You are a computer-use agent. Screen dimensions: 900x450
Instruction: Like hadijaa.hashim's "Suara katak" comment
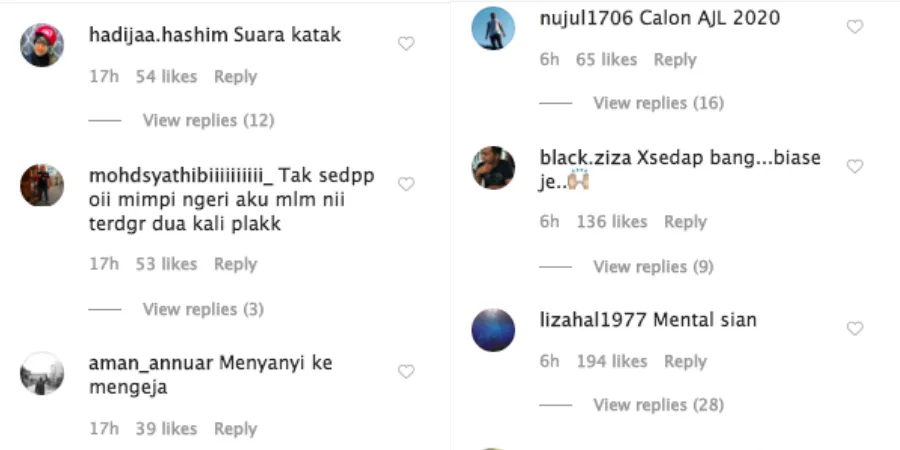(x=406, y=44)
